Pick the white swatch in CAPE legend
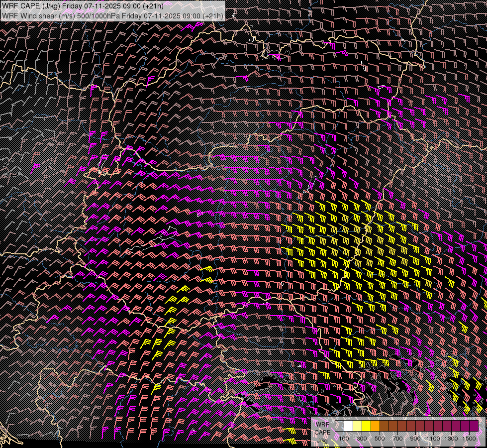 tap(349, 426)
